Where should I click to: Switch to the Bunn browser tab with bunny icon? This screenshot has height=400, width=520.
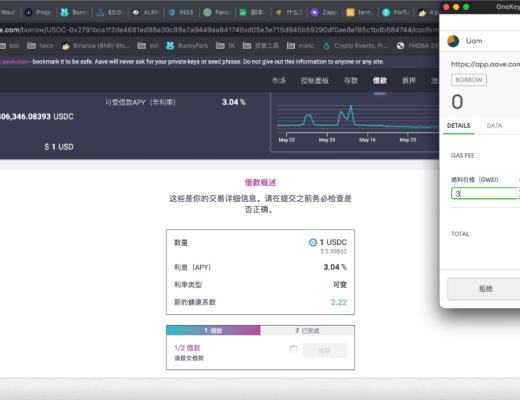point(73,12)
